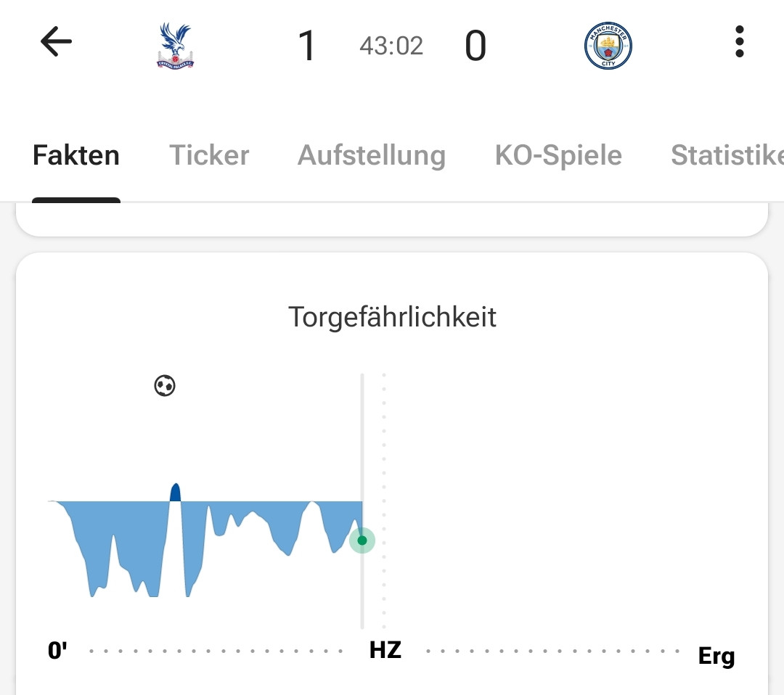The height and width of the screenshot is (695, 784).
Task: Tap the 43:02 match clock
Action: [x=391, y=46]
